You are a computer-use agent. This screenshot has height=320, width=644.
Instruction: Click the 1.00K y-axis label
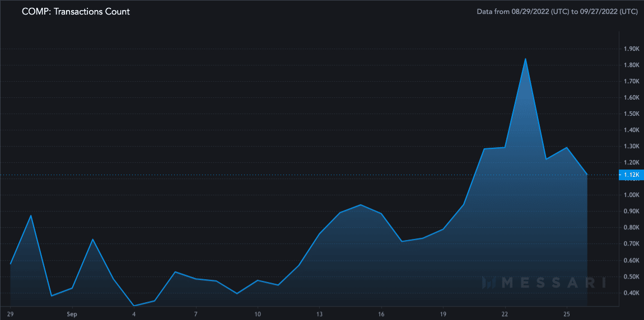click(x=631, y=195)
